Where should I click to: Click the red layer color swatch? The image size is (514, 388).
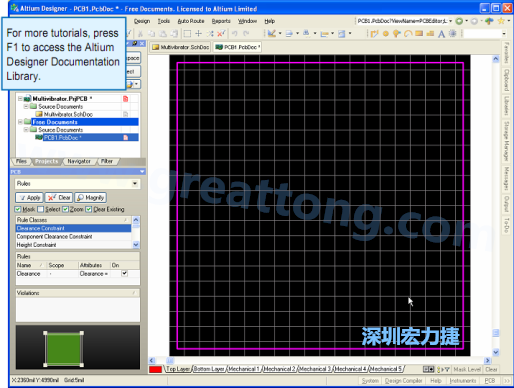156,369
